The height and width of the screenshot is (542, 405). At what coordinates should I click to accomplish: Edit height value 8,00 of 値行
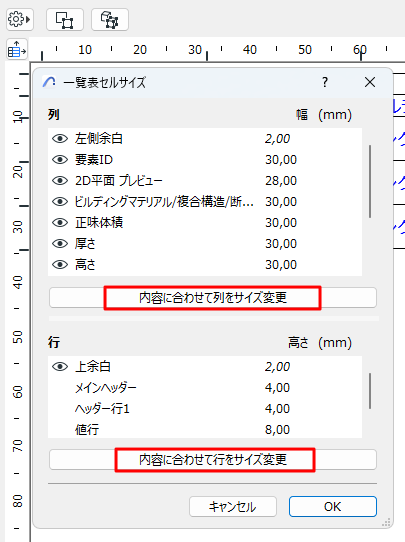(277, 430)
